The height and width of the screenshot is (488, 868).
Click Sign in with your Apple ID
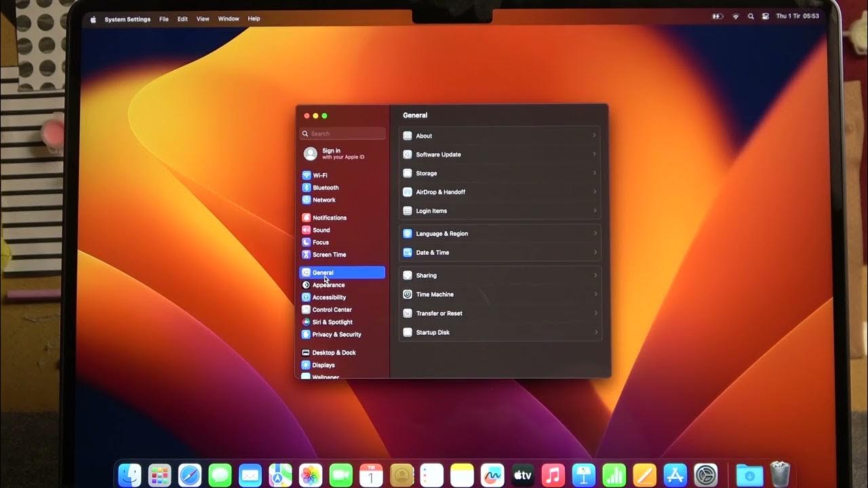[x=343, y=154]
